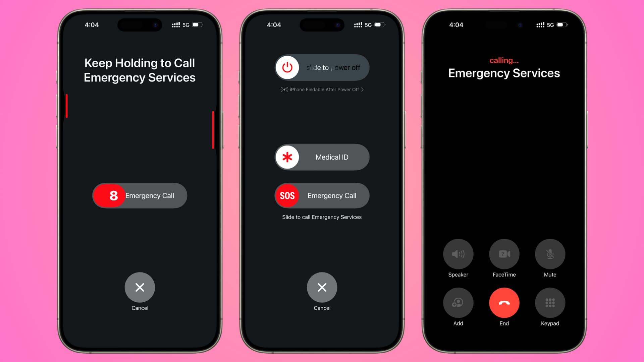Cancel the second emergency screen prompt
644x362 pixels.
(322, 287)
